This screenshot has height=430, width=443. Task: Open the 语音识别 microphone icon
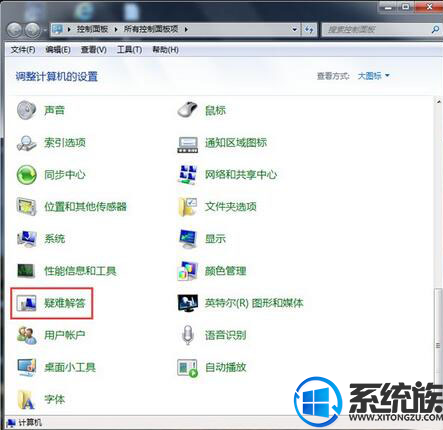188,335
